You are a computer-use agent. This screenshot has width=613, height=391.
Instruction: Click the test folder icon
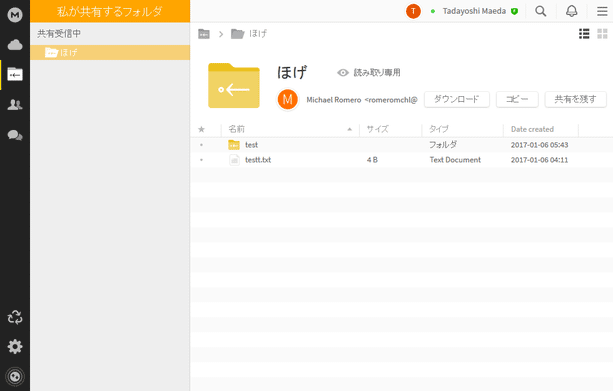(234, 145)
